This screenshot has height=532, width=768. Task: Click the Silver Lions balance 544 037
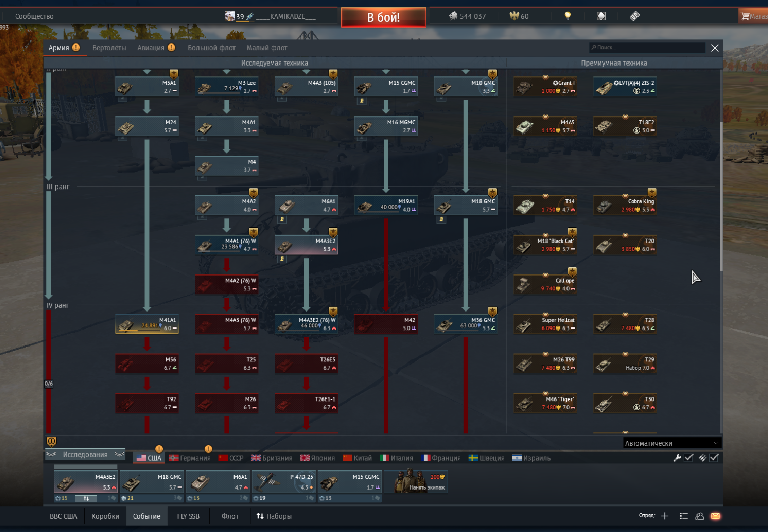(468, 16)
